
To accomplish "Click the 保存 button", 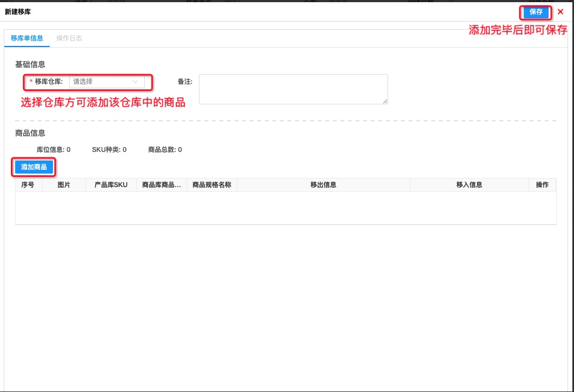I will [x=536, y=12].
